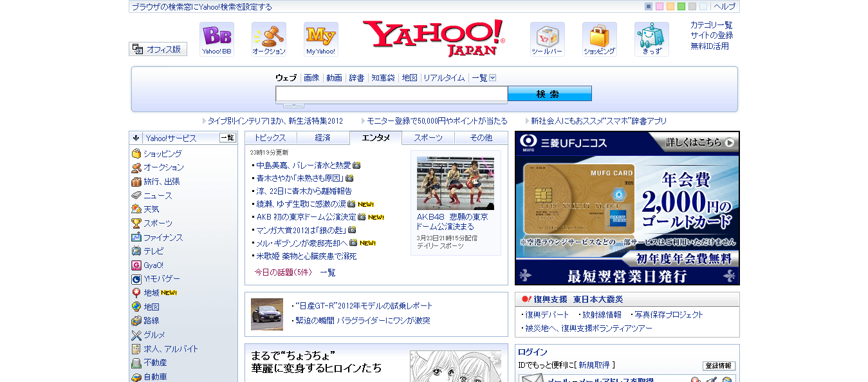This screenshot has width=868, height=382.
Task: Select the pale blue theme color swatch
Action: (x=703, y=6)
